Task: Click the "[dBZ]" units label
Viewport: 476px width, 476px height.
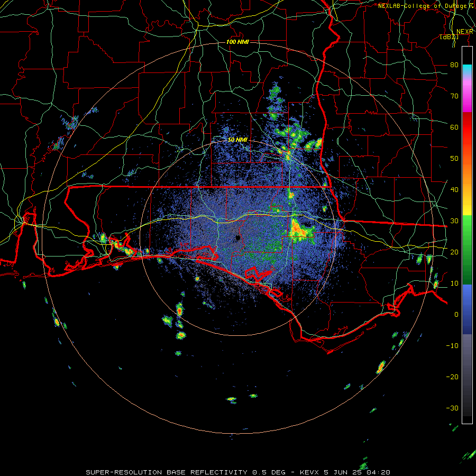Action: 449,37
